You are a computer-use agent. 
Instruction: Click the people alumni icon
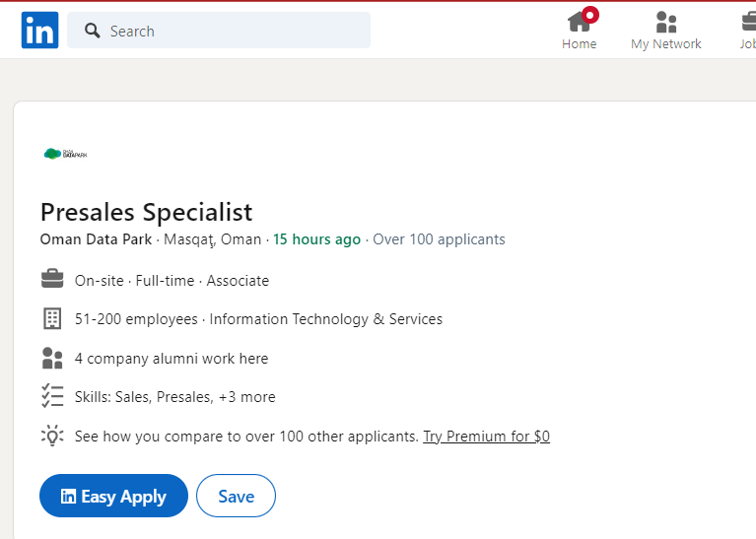click(x=52, y=359)
